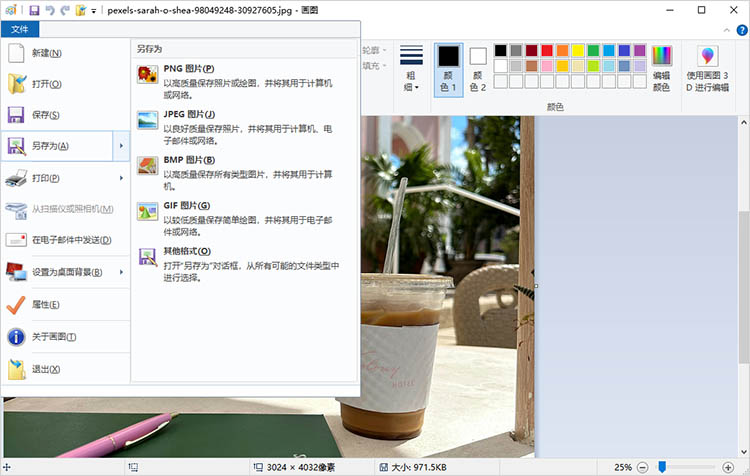Save as GIF 图片(G)

pos(245,218)
